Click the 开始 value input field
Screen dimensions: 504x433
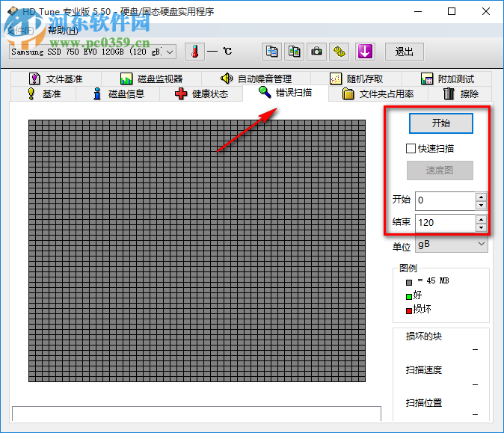pos(445,201)
